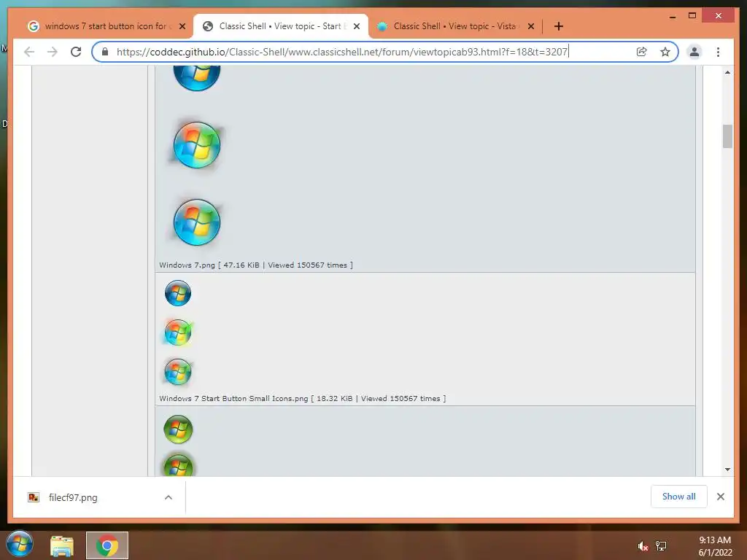The image size is (747, 560).
Task: Share this page via the share icon
Action: tap(642, 52)
